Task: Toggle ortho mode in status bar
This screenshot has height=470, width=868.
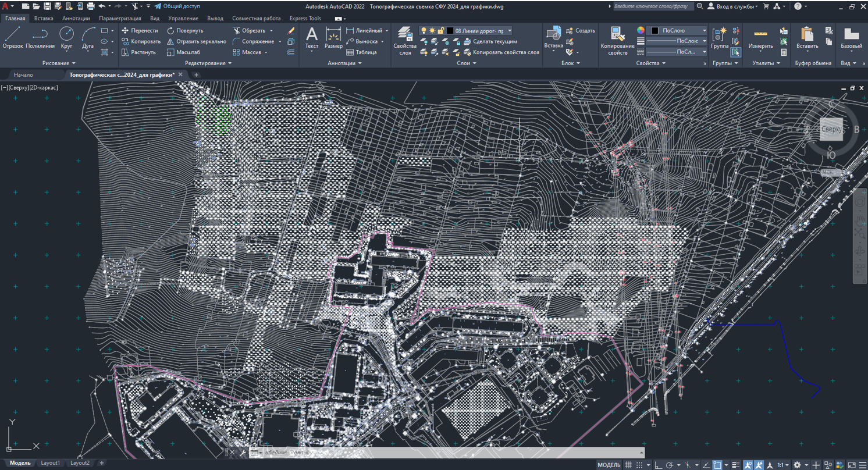Action: point(657,465)
